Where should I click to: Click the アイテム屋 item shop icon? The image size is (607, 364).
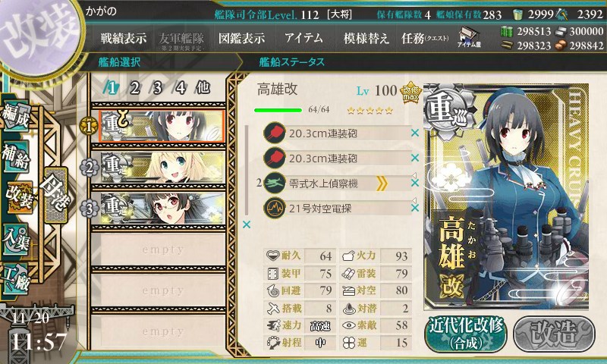pyautogui.click(x=469, y=38)
